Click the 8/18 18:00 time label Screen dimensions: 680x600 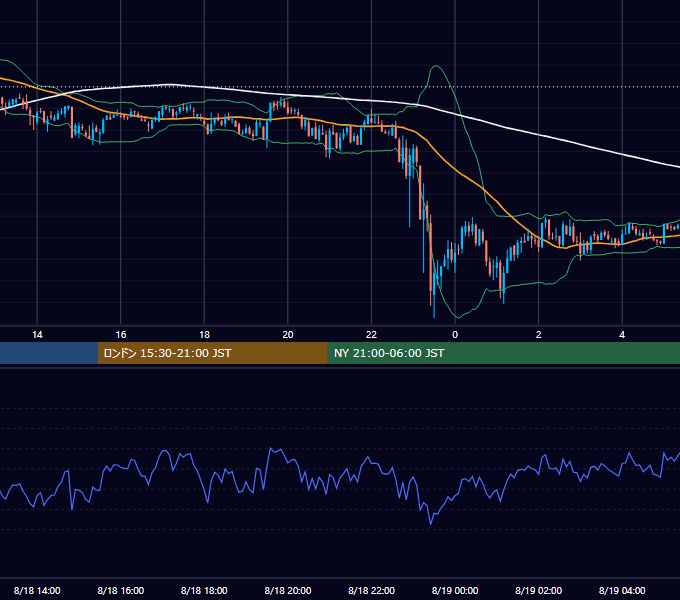[204, 590]
